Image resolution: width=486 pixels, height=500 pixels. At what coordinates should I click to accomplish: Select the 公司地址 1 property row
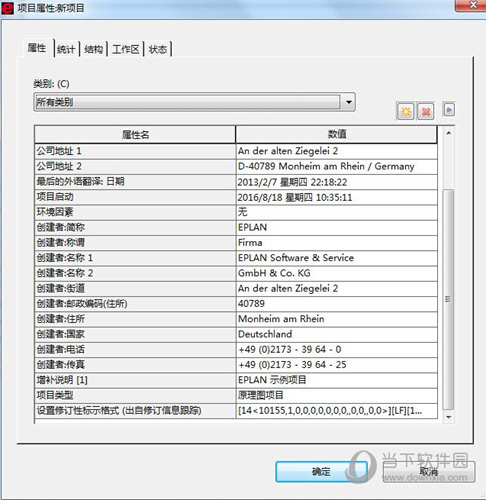pyautogui.click(x=236, y=151)
